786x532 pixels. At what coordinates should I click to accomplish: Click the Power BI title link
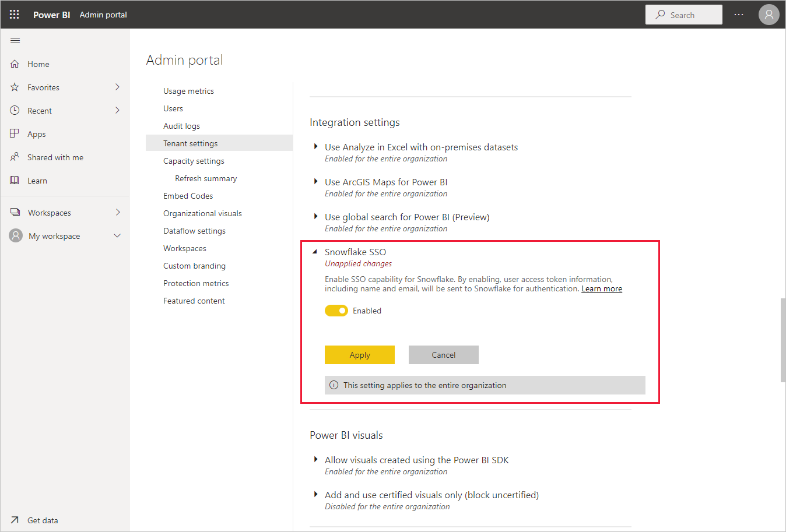point(51,15)
